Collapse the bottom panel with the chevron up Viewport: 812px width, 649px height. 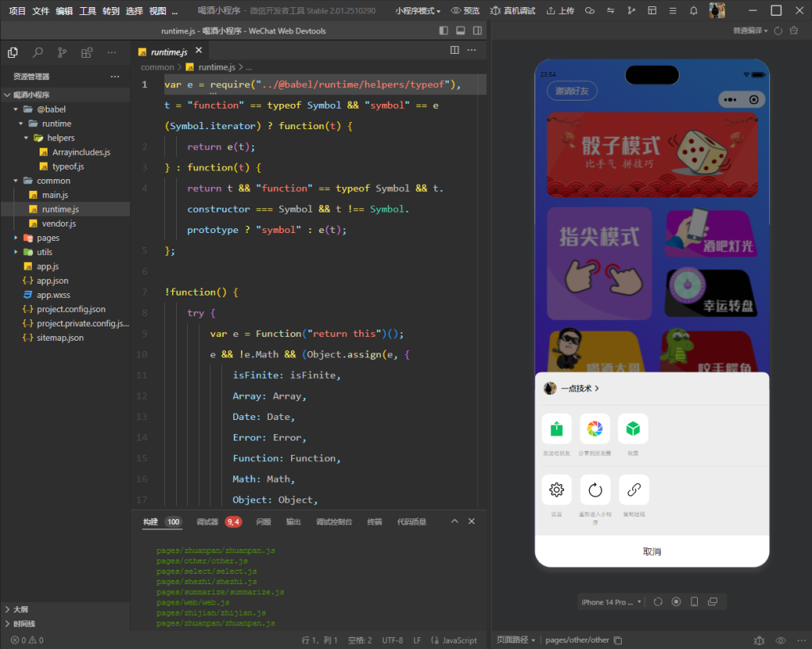coord(454,521)
